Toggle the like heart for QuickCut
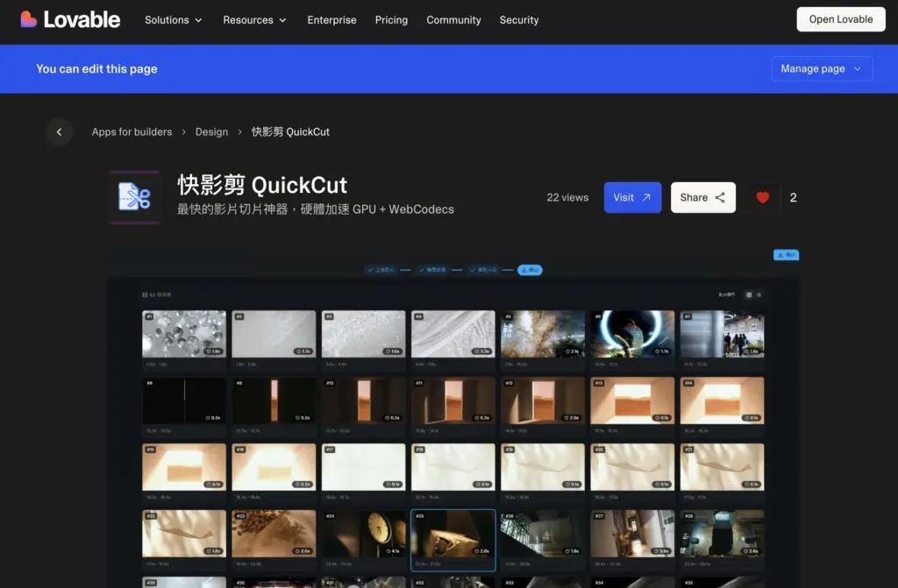This screenshot has width=898, height=588. [x=763, y=197]
